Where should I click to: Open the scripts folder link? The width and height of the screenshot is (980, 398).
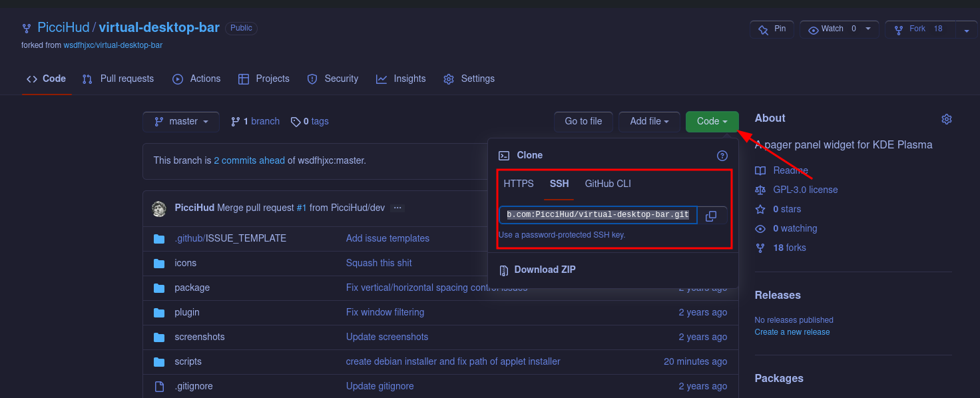[x=188, y=361]
